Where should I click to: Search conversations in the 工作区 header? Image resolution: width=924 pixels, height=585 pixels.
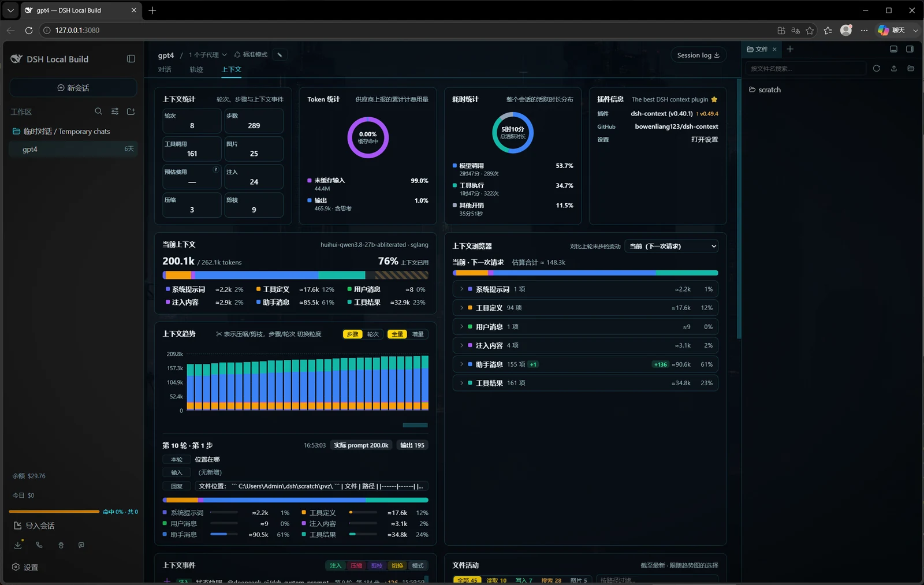(x=99, y=111)
